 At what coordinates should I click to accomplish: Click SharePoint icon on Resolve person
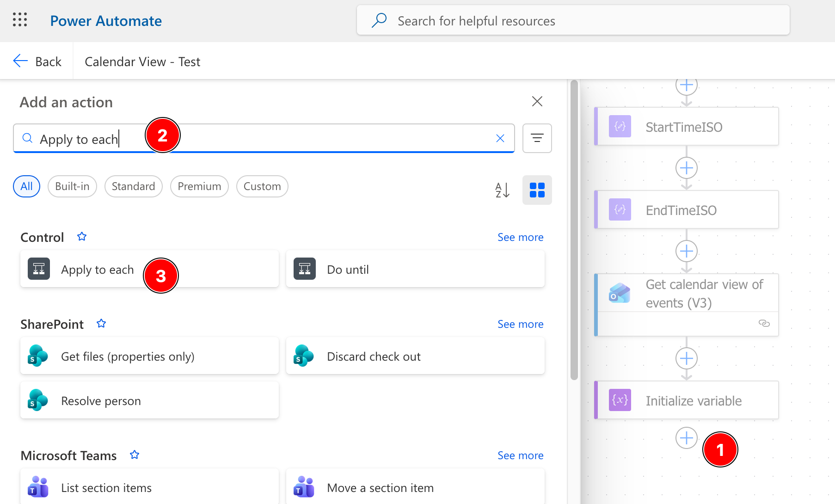click(x=38, y=400)
